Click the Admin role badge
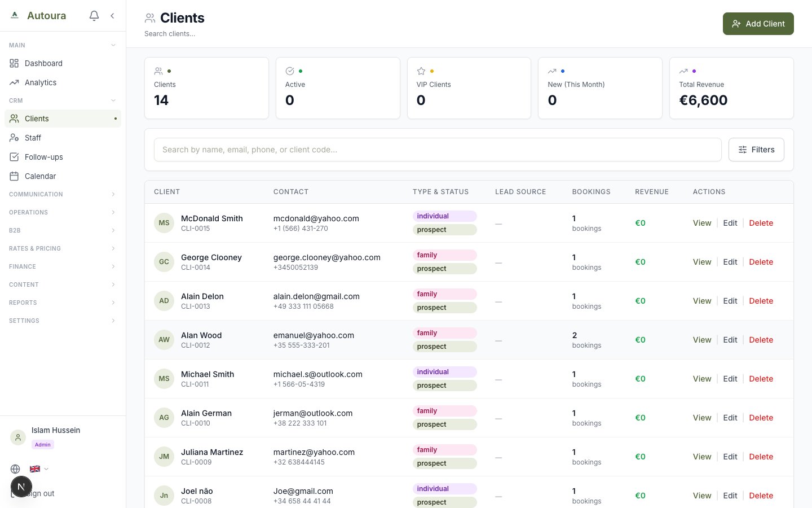812x508 pixels. (43, 445)
